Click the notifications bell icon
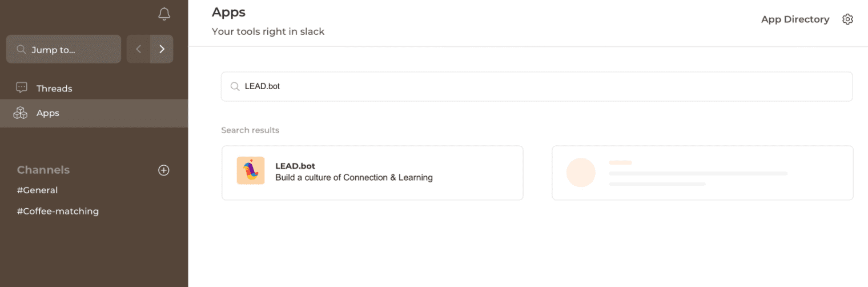868x287 pixels. pyautogui.click(x=164, y=14)
